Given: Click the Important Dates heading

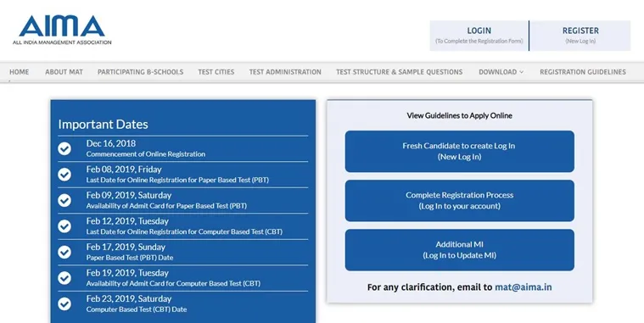Looking at the screenshot, I should point(103,125).
